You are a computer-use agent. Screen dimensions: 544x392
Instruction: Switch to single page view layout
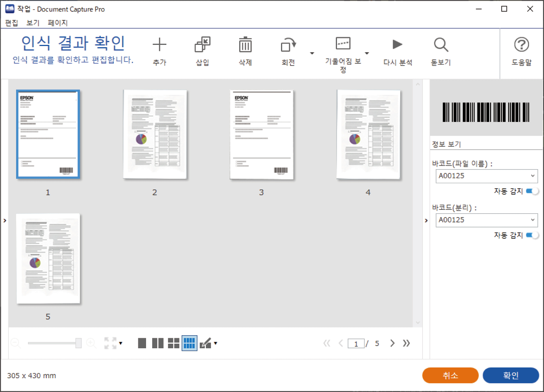142,343
